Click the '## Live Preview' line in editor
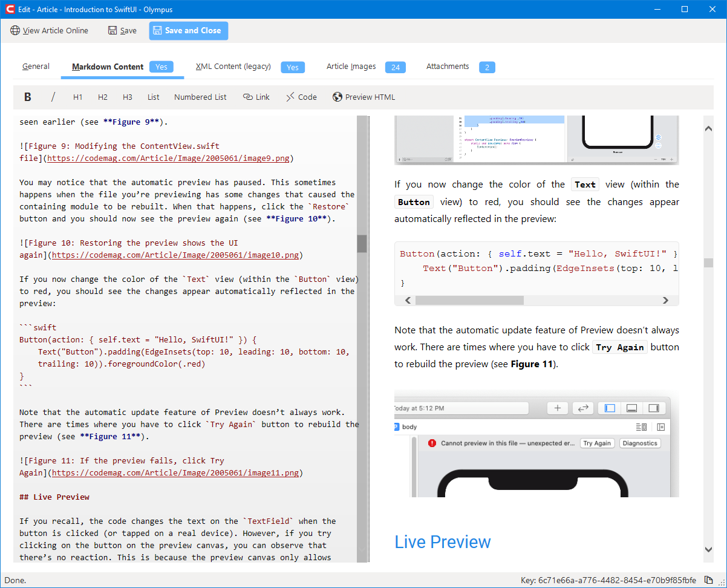Viewport: 727px width, 588px height. (x=54, y=497)
